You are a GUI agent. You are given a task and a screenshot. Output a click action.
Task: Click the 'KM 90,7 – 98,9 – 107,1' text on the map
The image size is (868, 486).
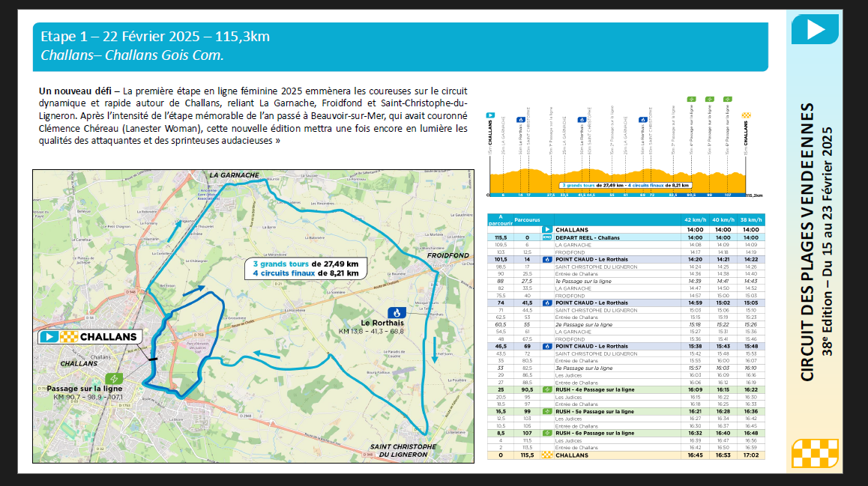(88, 397)
